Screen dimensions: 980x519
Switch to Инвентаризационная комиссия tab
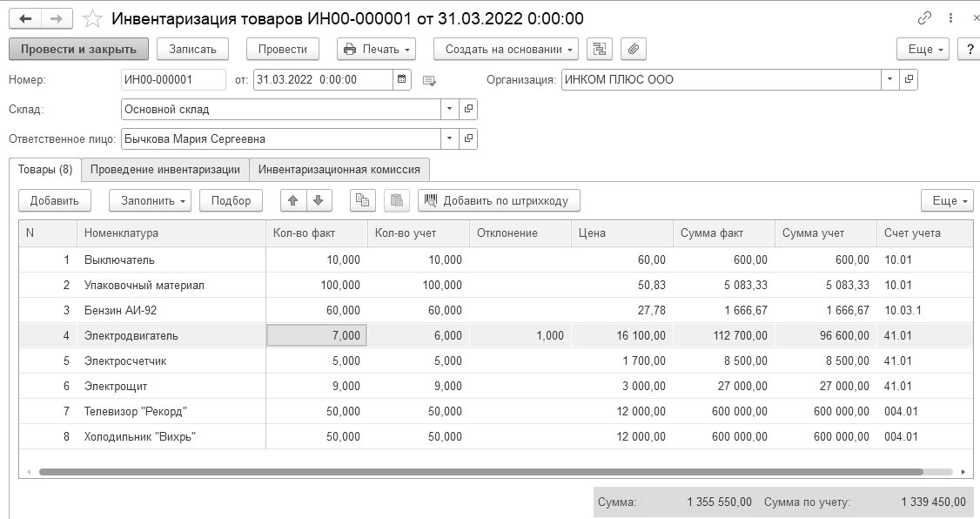point(339,170)
